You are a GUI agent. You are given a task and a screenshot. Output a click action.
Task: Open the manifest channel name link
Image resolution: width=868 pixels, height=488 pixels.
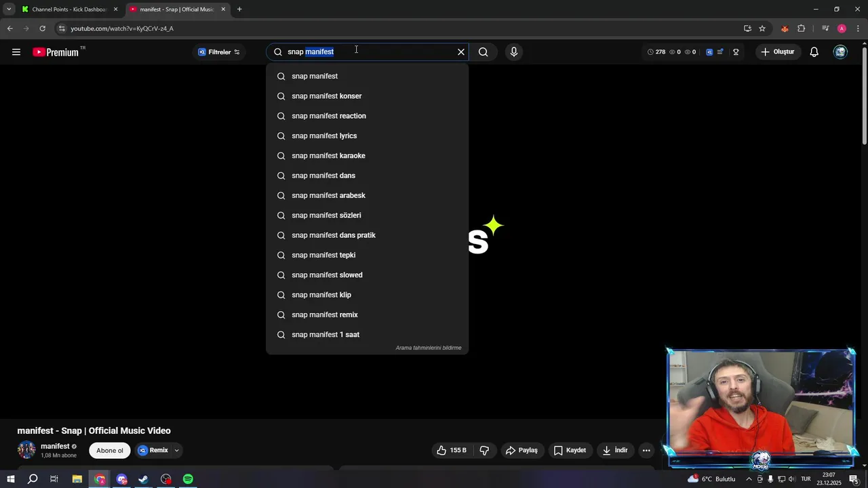55,447
